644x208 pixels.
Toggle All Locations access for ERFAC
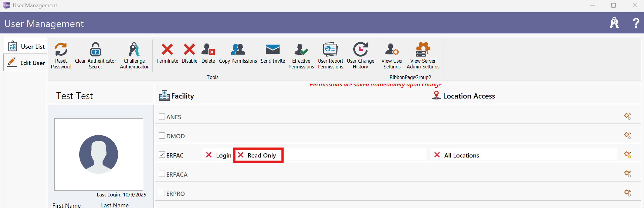457,155
